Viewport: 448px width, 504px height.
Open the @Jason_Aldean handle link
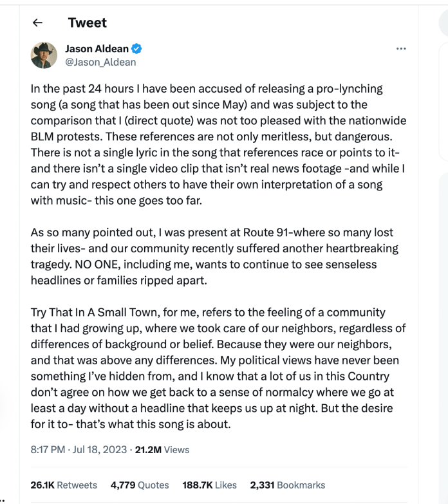(101, 62)
